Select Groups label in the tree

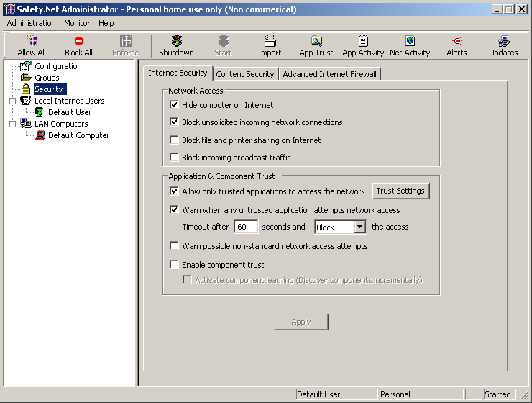click(x=47, y=78)
